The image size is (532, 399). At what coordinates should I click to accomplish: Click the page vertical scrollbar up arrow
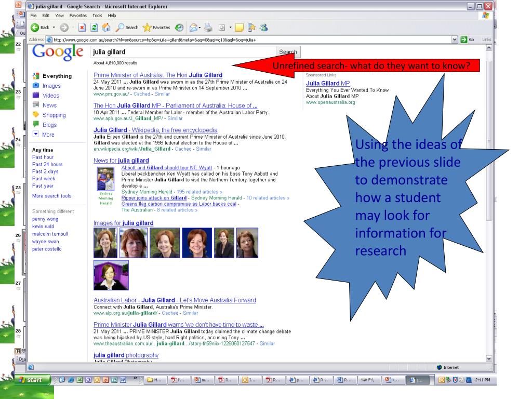click(x=489, y=48)
